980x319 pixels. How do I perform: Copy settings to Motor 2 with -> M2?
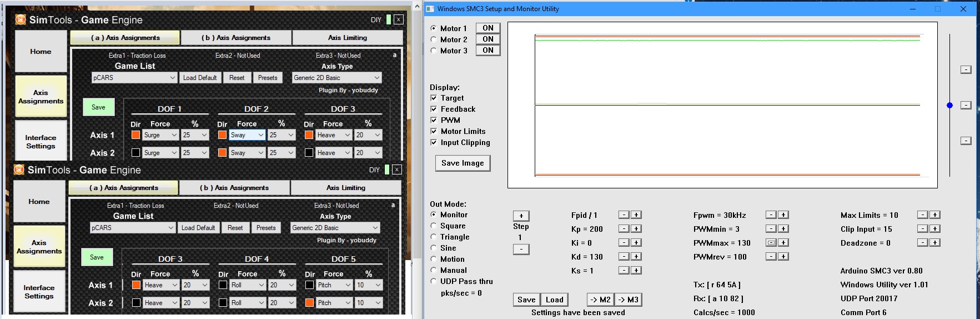coord(600,300)
